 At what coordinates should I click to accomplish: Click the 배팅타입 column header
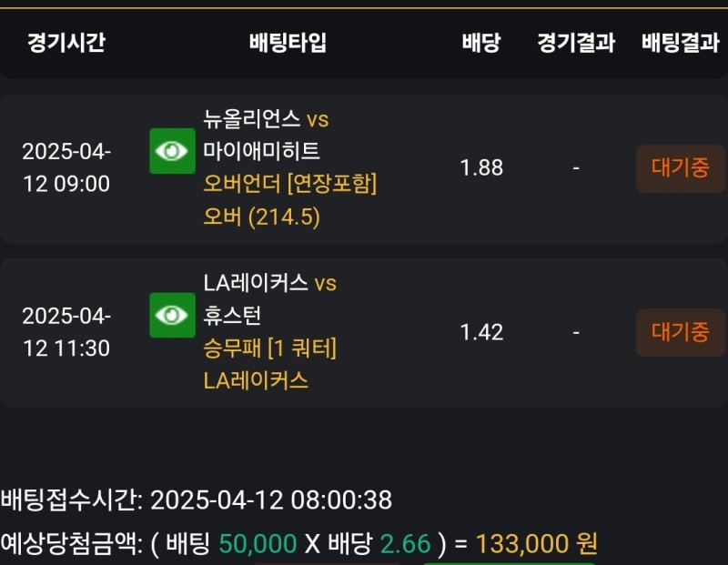click(287, 43)
